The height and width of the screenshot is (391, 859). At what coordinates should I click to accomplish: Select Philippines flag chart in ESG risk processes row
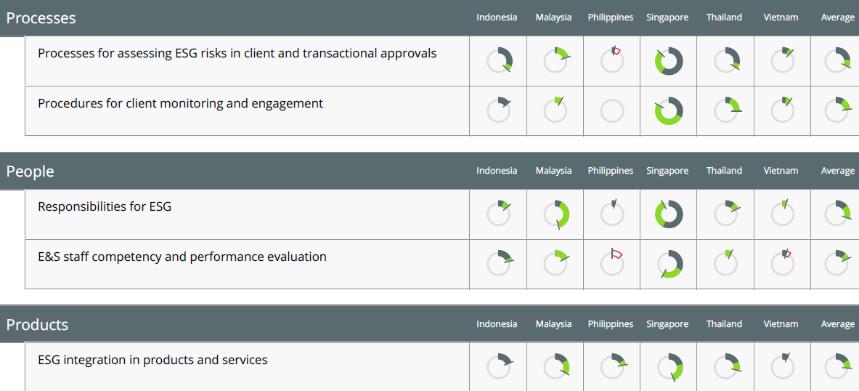coord(612,60)
